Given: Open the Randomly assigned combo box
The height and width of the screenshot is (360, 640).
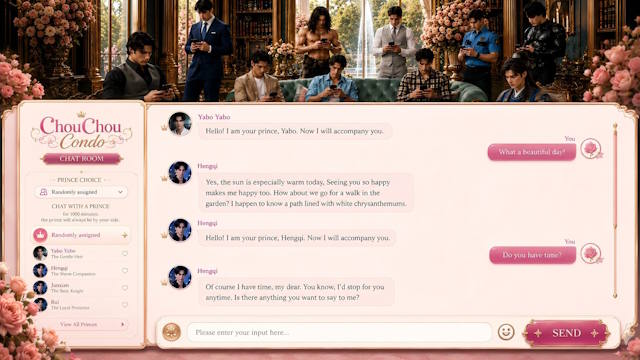Looking at the screenshot, I should [81, 192].
